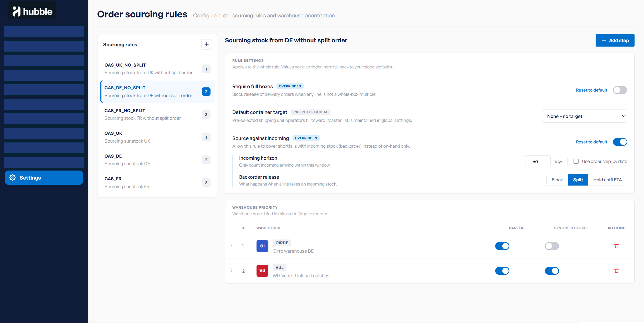Click the Incoming horizon days field
Image resolution: width=644 pixels, height=323 pixels.
tap(538, 161)
